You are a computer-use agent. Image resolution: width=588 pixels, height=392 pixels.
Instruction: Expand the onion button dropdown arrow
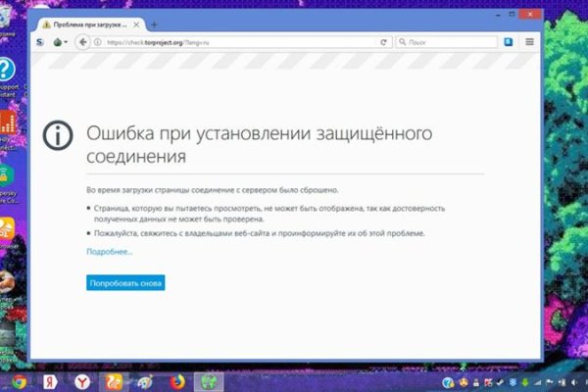point(67,42)
